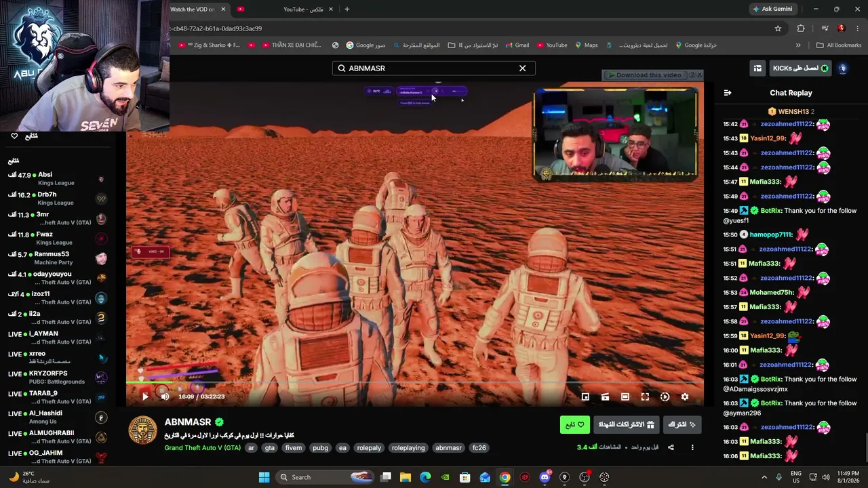Expand hidden bookmarks with the chevron

[x=798, y=45]
